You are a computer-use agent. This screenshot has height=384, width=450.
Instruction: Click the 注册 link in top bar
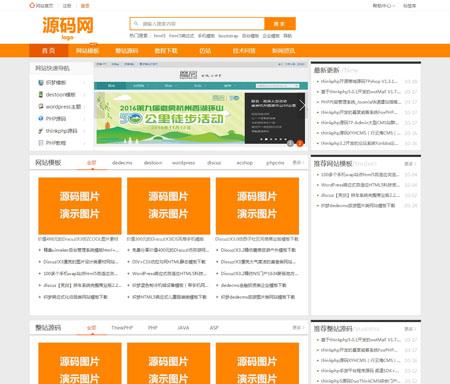point(67,6)
